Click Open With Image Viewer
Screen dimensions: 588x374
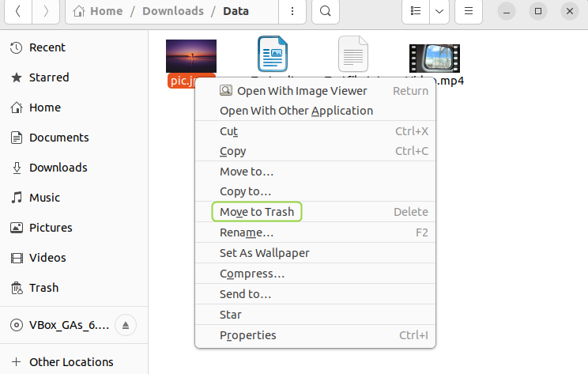coord(302,91)
